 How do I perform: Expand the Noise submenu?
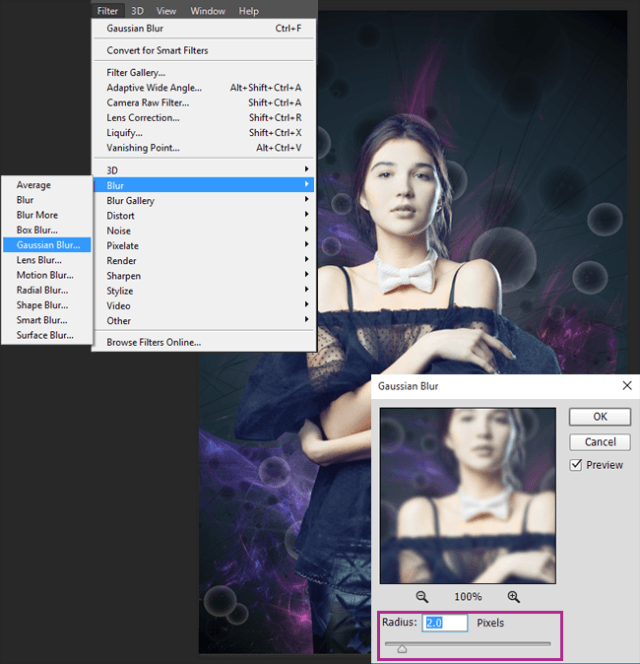tap(119, 230)
